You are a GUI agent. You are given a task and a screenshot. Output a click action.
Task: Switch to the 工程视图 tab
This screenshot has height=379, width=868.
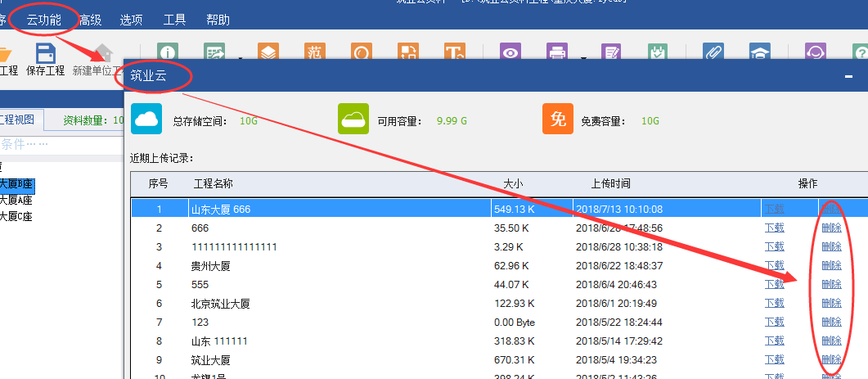click(x=16, y=120)
